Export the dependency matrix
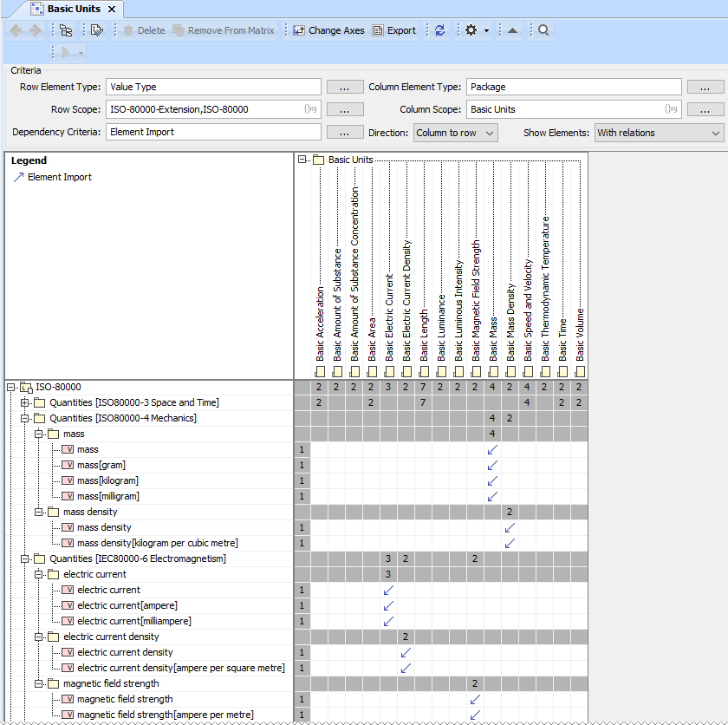The image size is (728, 725). coord(393,30)
